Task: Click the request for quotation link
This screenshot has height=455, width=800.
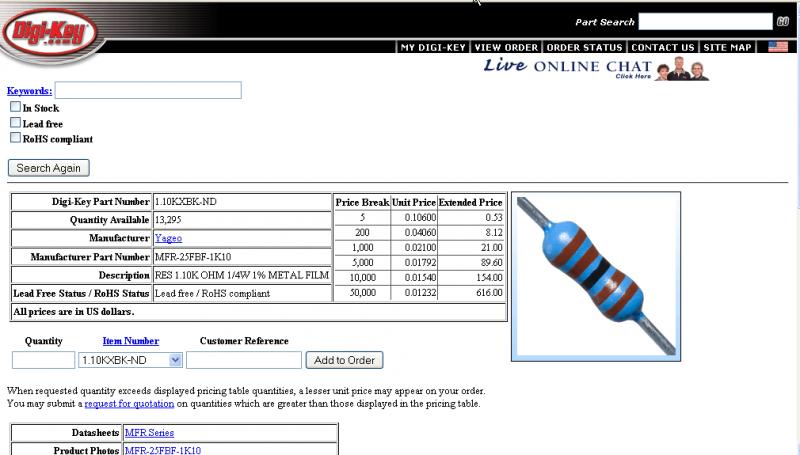Action: point(129,404)
